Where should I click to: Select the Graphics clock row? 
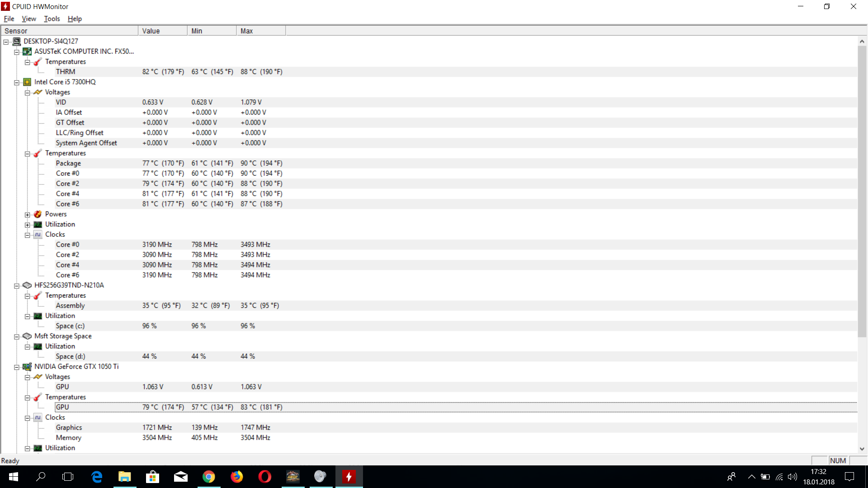456,427
